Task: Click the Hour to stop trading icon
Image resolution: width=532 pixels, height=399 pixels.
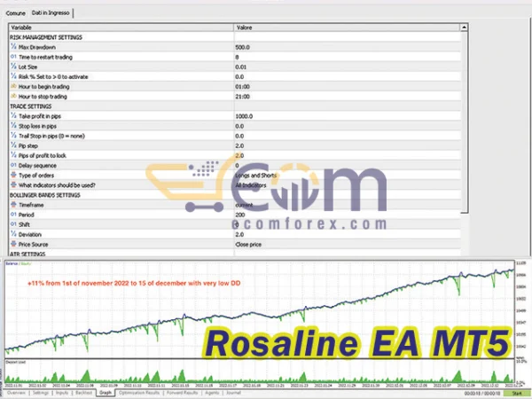Action: pyautogui.click(x=13, y=96)
